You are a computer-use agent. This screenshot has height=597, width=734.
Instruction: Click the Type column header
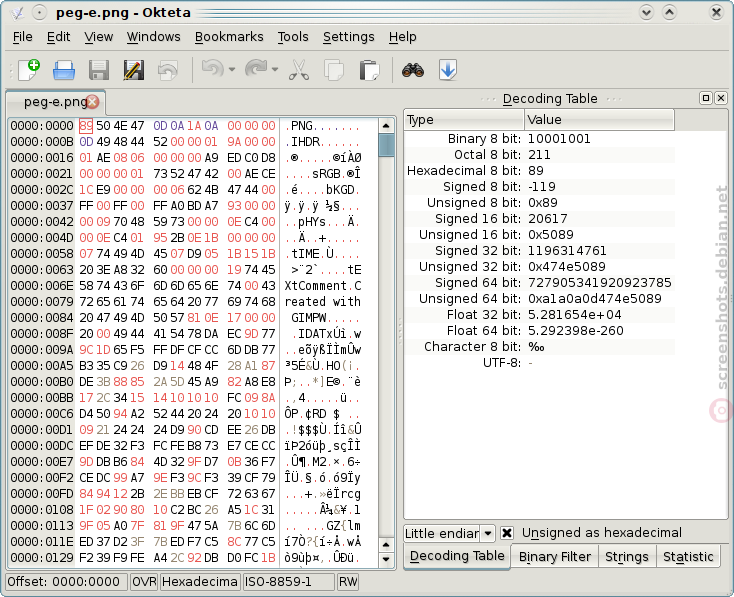464,120
